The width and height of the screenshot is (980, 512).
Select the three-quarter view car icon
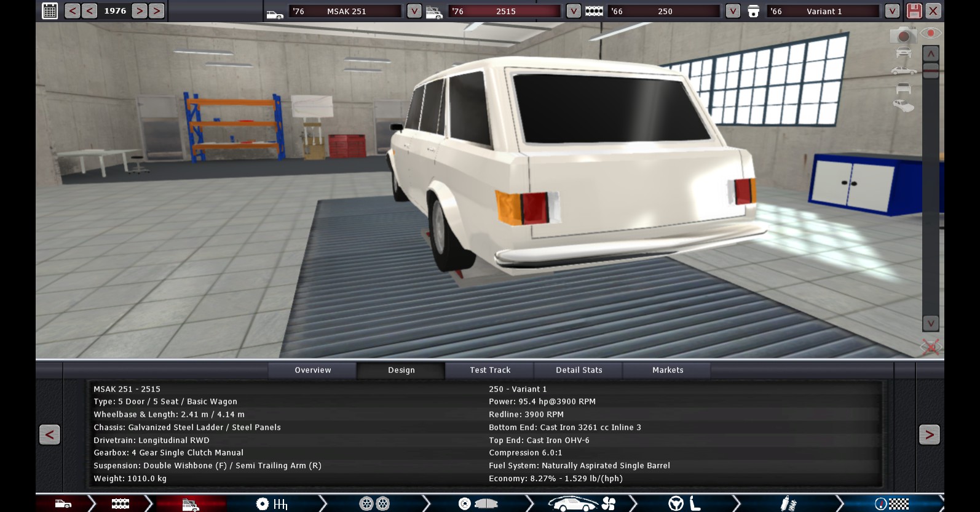pos(903,106)
